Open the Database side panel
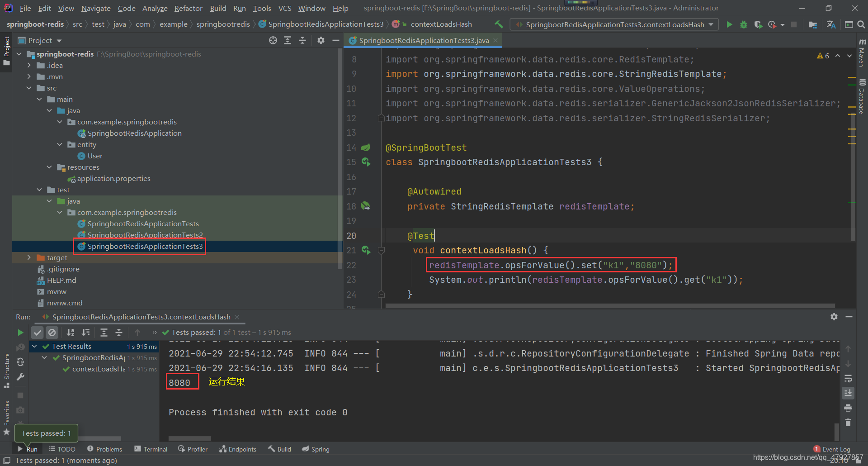Screen dimensions: 868x466 pos(862,96)
